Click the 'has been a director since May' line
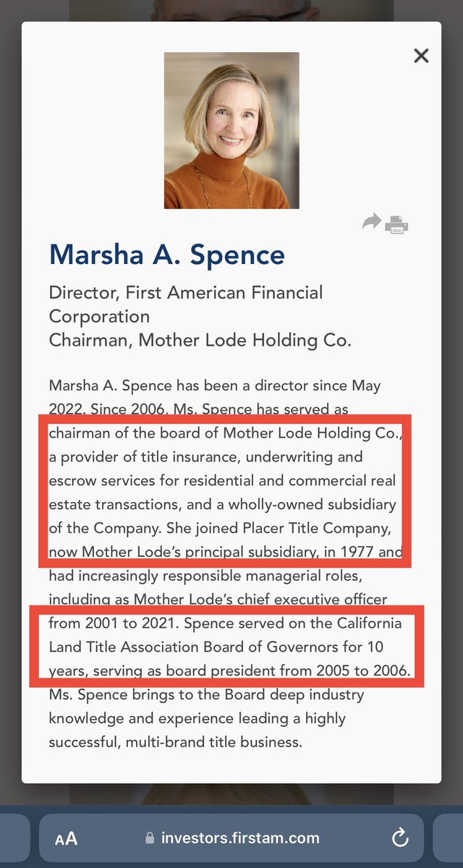 (214, 386)
